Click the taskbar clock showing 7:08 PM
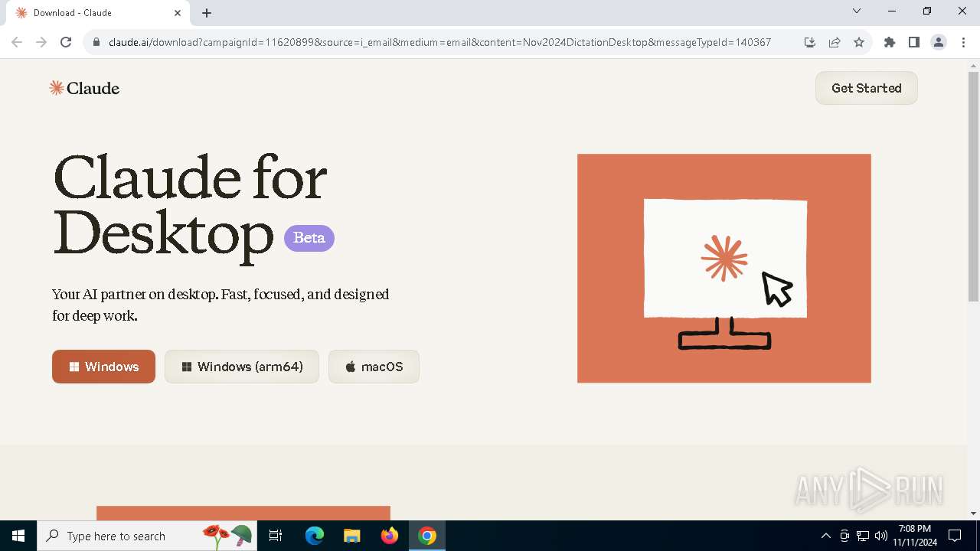The image size is (980, 551). click(915, 536)
